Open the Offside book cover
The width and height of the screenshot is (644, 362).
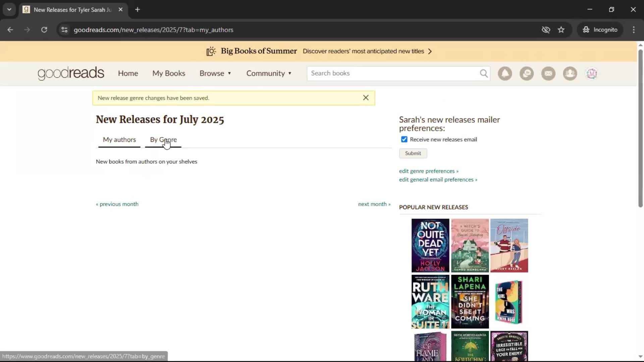(509, 245)
